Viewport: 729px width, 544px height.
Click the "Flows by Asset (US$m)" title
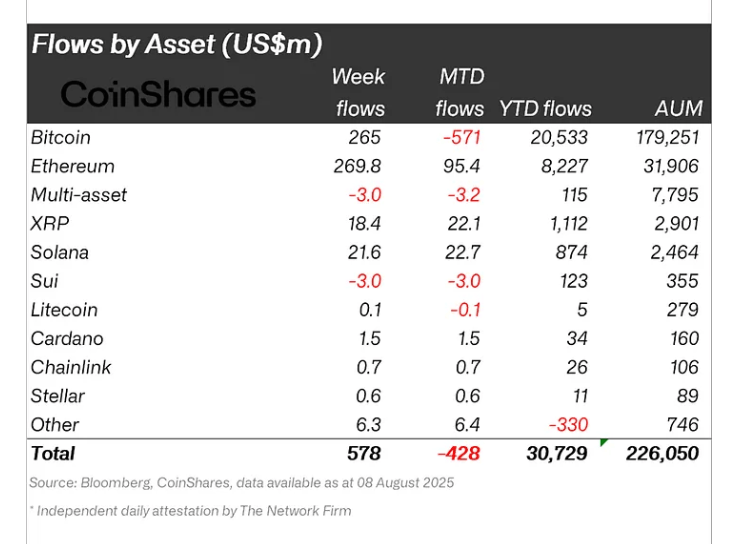tap(176, 44)
